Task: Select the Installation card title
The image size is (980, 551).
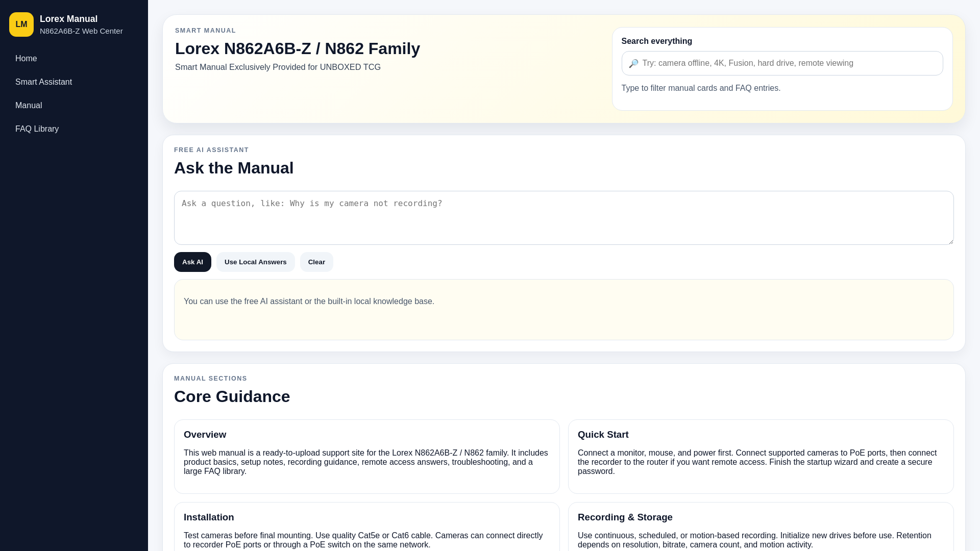Action: pyautogui.click(x=209, y=517)
